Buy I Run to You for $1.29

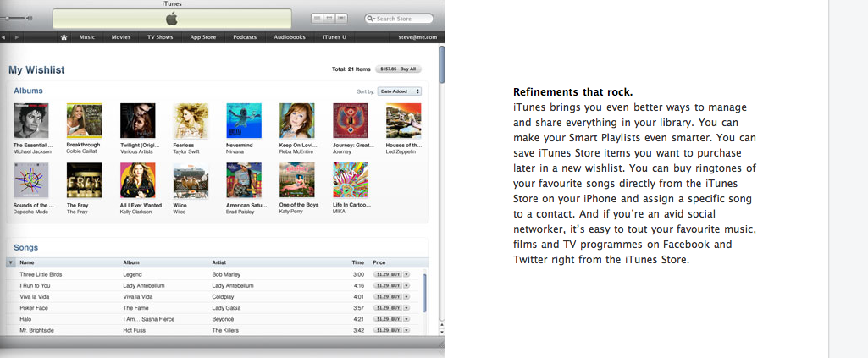(x=388, y=285)
